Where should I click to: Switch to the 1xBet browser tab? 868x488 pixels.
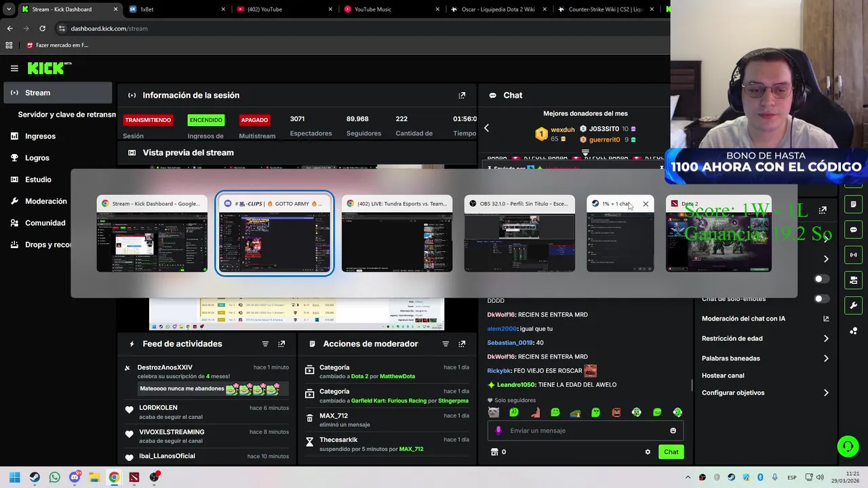176,9
